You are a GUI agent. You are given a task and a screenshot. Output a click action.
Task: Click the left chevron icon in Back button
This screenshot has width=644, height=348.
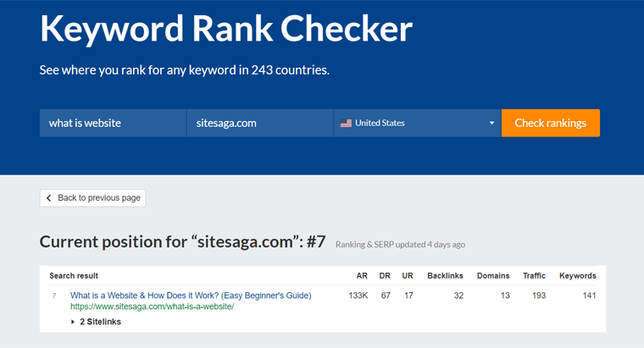pyautogui.click(x=49, y=198)
